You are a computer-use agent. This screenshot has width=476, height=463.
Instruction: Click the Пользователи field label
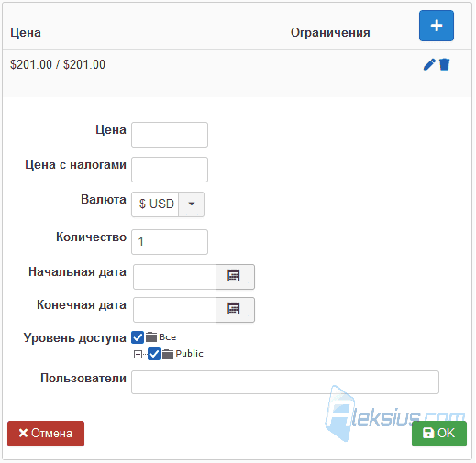[83, 378]
